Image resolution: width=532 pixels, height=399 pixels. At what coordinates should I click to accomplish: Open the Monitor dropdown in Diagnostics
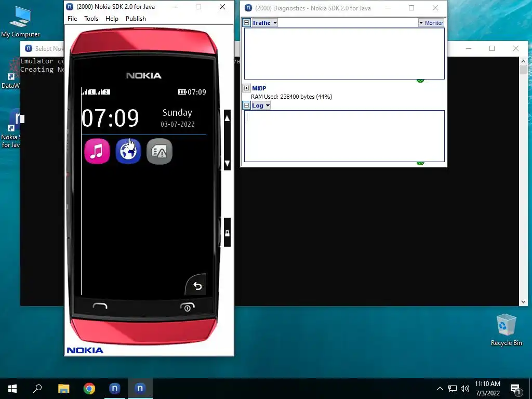(x=431, y=23)
